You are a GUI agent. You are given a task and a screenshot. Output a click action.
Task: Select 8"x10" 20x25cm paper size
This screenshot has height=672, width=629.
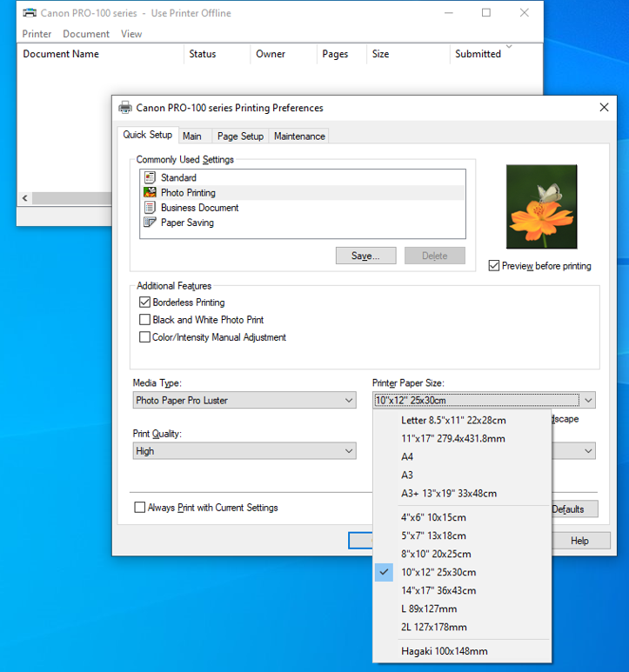pos(462,554)
